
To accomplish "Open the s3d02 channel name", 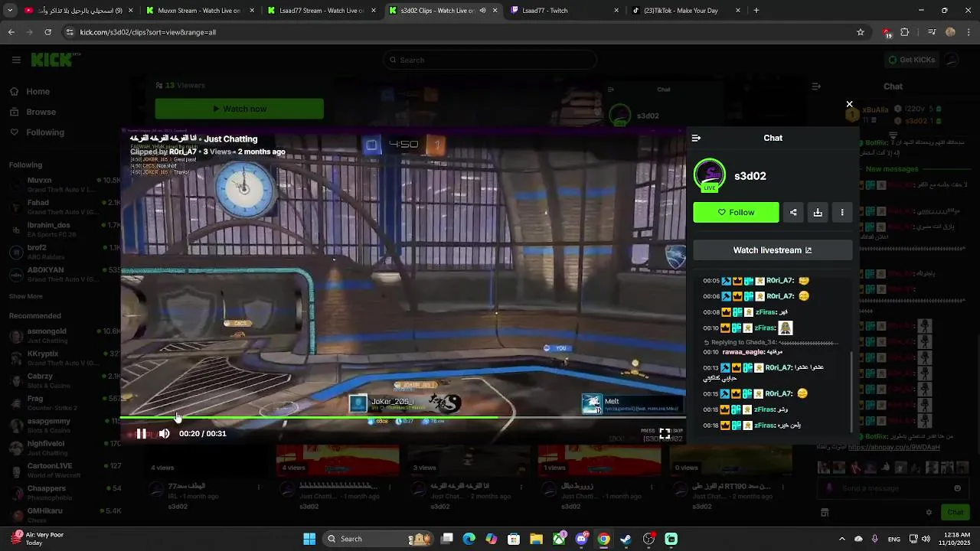I will pos(750,176).
